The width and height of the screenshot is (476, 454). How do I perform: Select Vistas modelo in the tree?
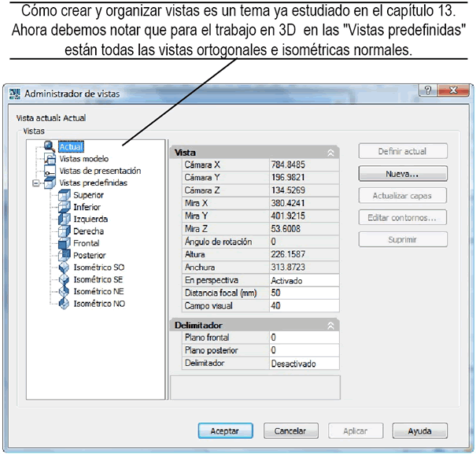click(x=83, y=159)
